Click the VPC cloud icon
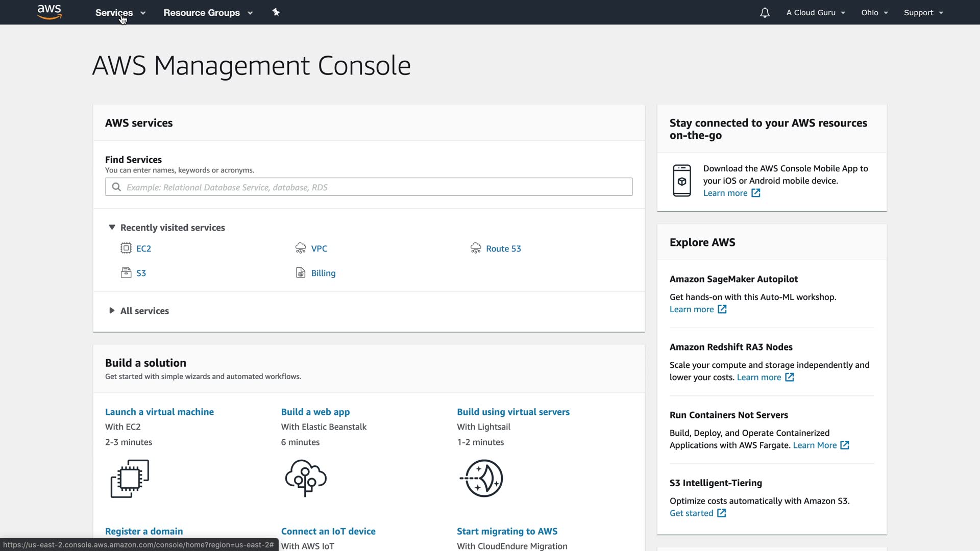Viewport: 980px width, 551px height. pos(301,248)
